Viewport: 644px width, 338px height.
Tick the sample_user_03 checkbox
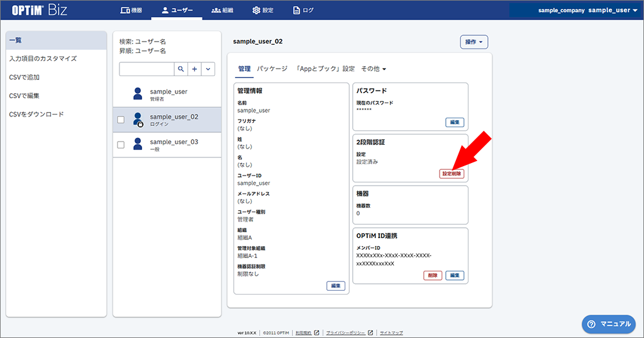click(121, 145)
